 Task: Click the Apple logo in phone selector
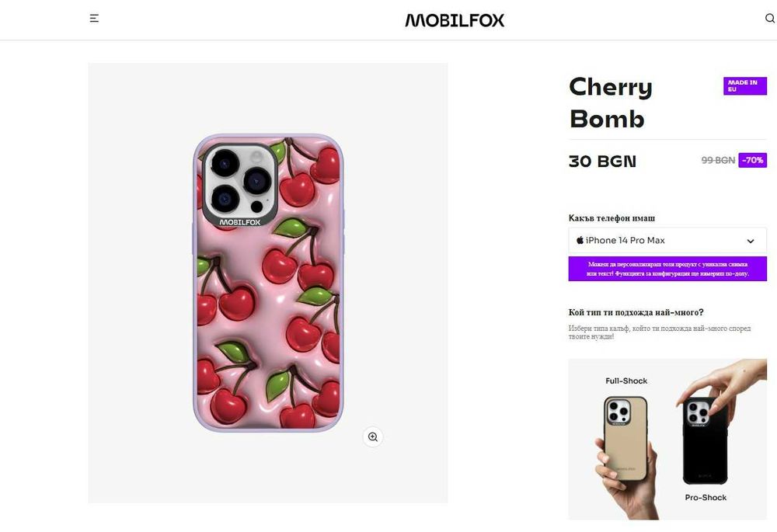point(580,241)
